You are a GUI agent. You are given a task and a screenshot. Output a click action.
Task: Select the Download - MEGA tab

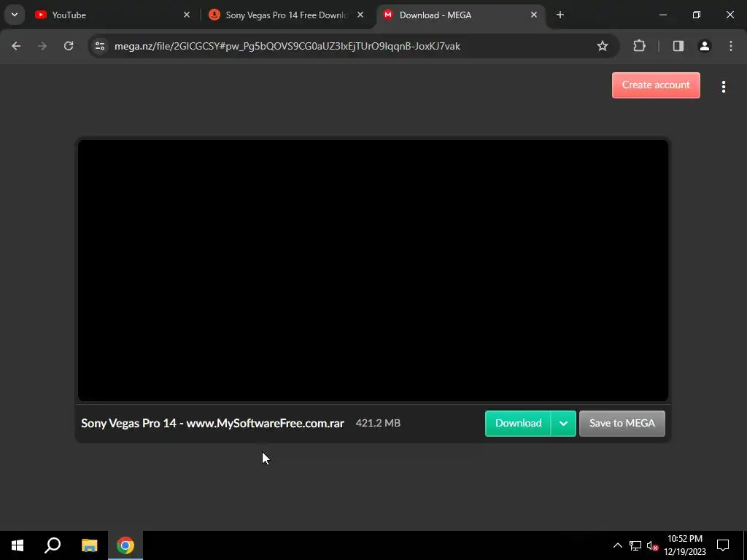460,15
